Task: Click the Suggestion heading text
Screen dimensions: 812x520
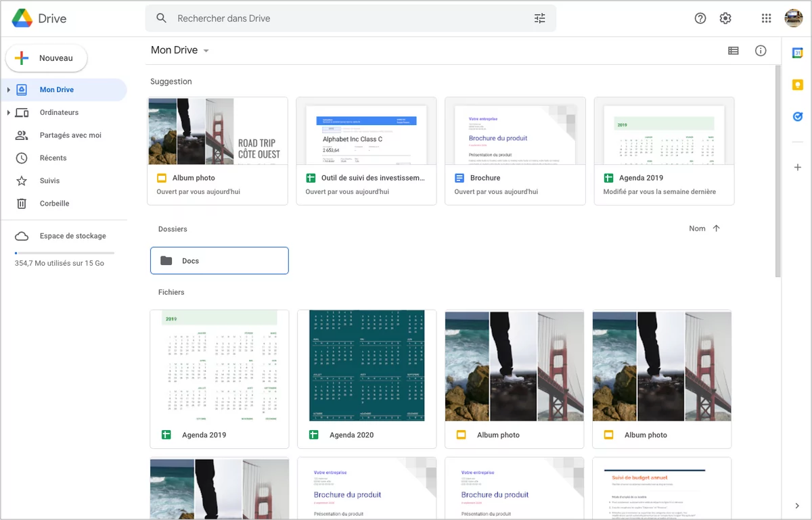Action: (171, 82)
